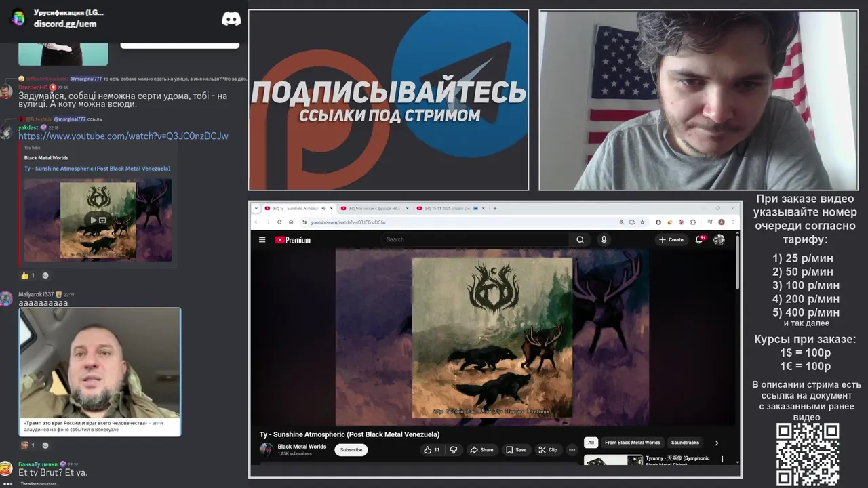Open the youtube.com/watch link in Discord chat
The width and height of the screenshot is (868, 488).
coord(123,136)
